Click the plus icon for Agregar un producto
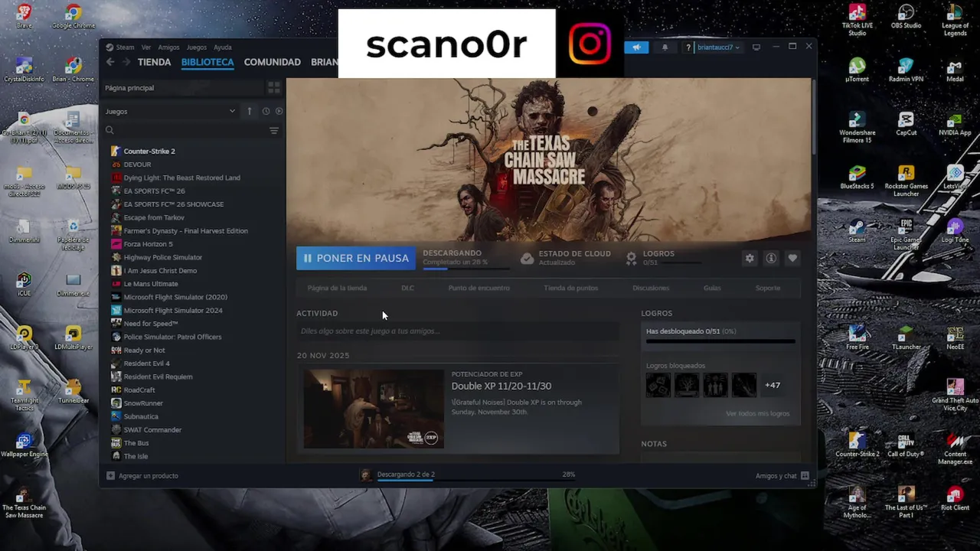 [x=110, y=476]
